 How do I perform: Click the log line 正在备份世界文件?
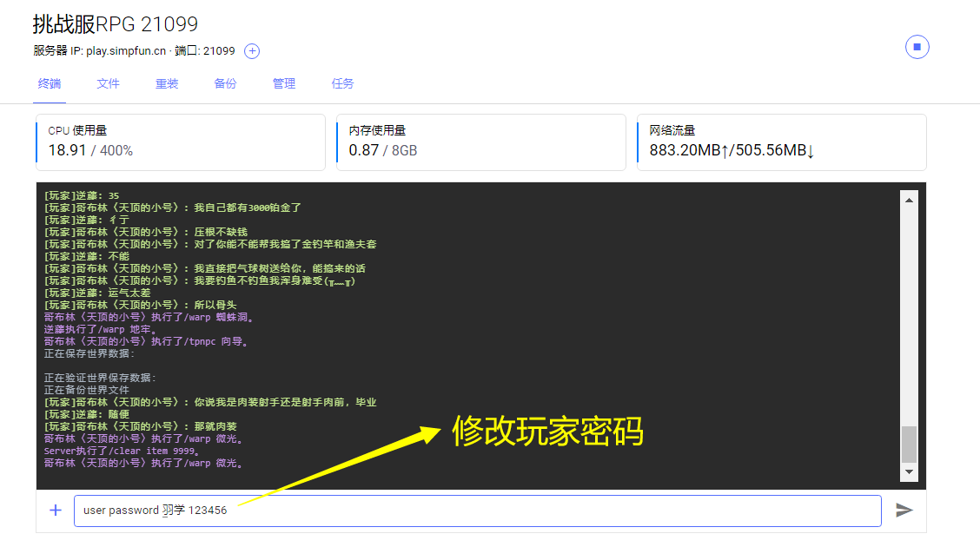(x=86, y=390)
